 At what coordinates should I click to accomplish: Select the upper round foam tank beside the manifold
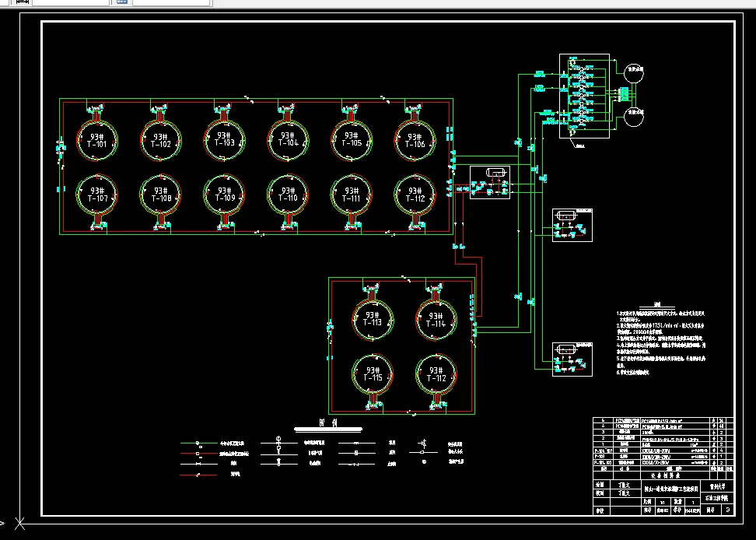(x=634, y=73)
